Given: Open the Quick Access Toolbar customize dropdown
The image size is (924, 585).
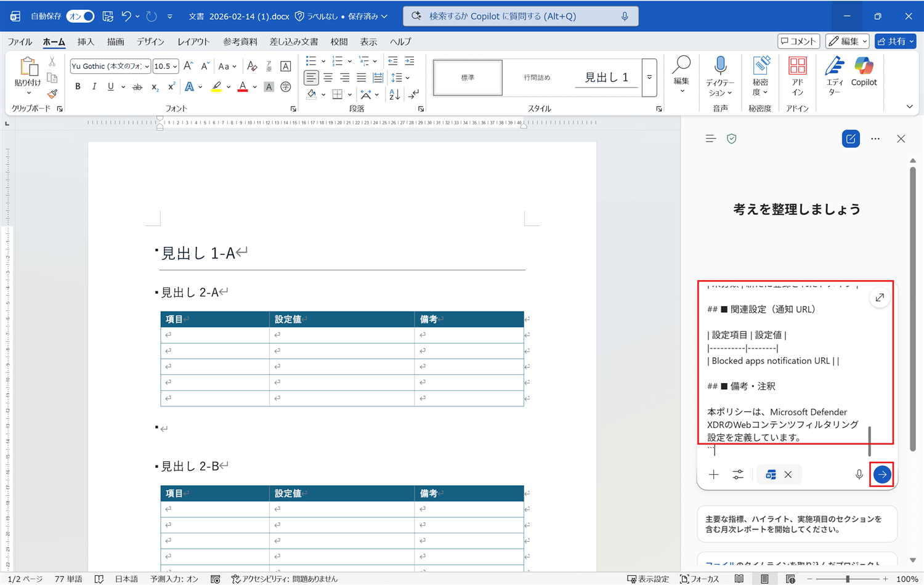Looking at the screenshot, I should click(x=170, y=17).
